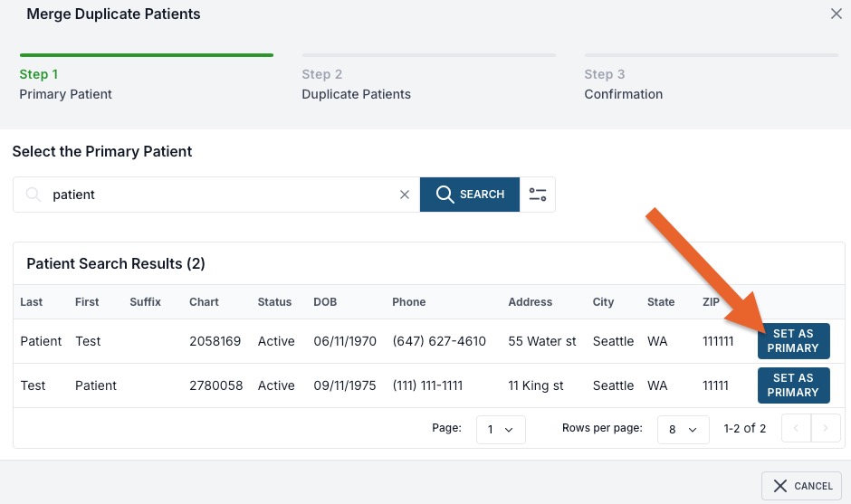The height and width of the screenshot is (504, 851).
Task: Go to previous results page arrow
Action: point(796,428)
